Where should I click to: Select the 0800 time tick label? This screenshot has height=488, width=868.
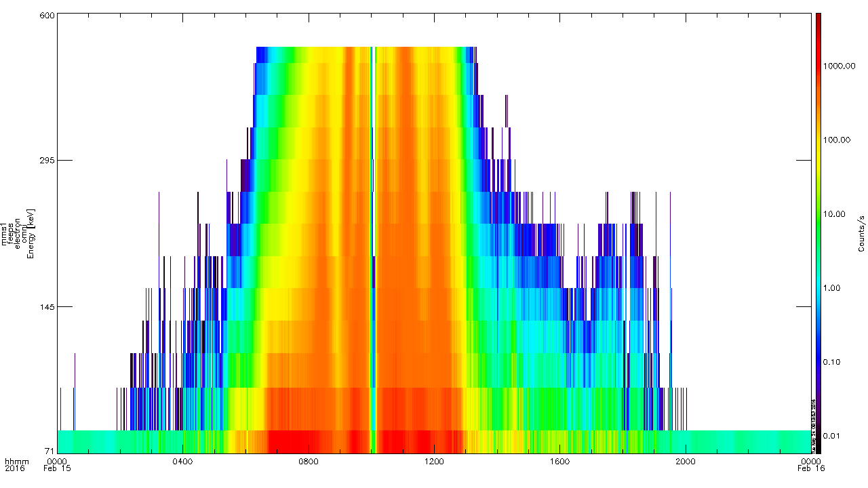coord(309,461)
